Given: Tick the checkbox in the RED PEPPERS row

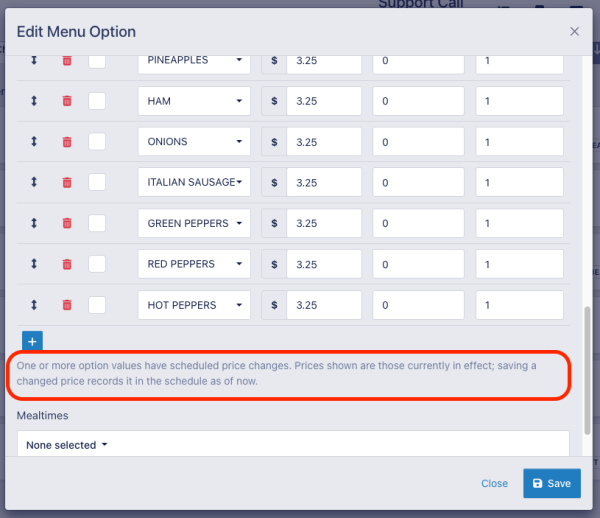Looking at the screenshot, I should pos(97,264).
